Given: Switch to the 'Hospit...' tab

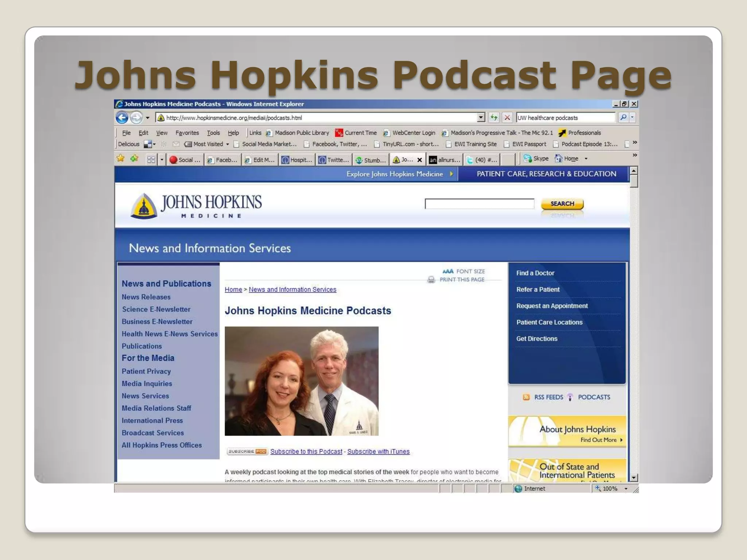Looking at the screenshot, I should point(297,160).
